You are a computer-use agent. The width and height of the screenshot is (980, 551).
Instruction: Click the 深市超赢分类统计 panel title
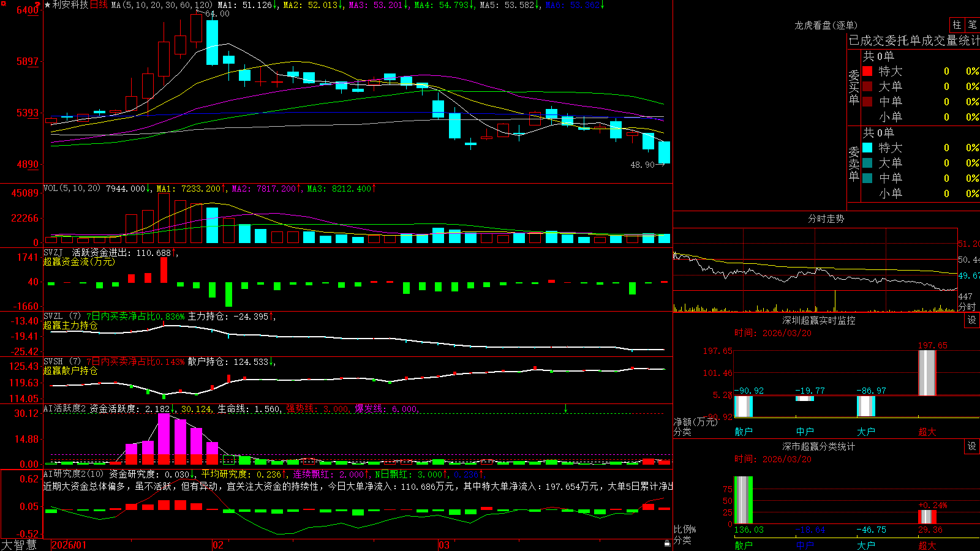pyautogui.click(x=818, y=446)
